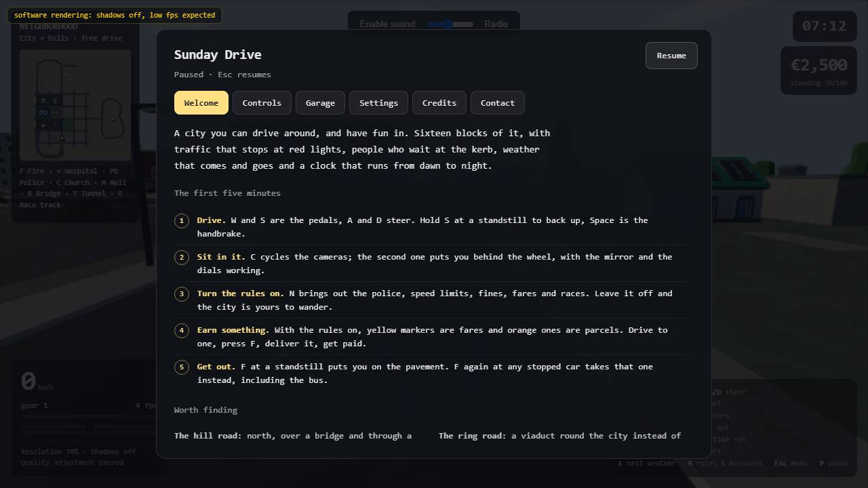Click the Fire station F marker on the minimap
868x488 pixels.
pos(56,125)
